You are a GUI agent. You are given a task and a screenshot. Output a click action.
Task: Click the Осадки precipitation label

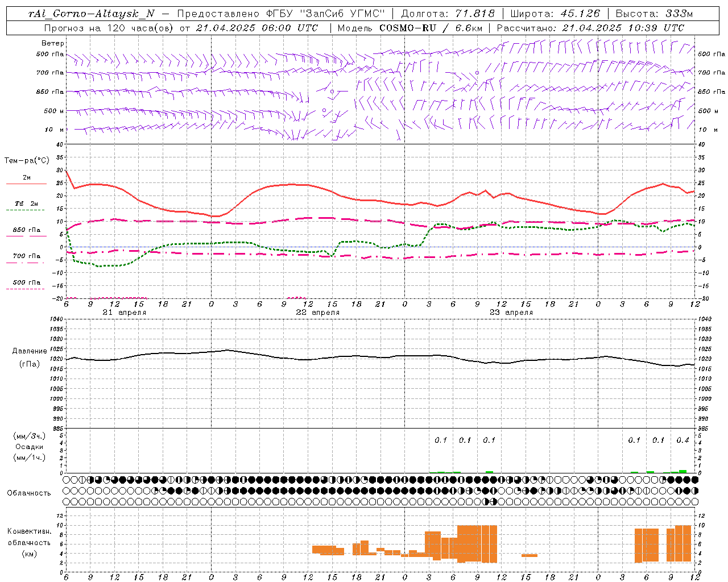pyautogui.click(x=29, y=447)
